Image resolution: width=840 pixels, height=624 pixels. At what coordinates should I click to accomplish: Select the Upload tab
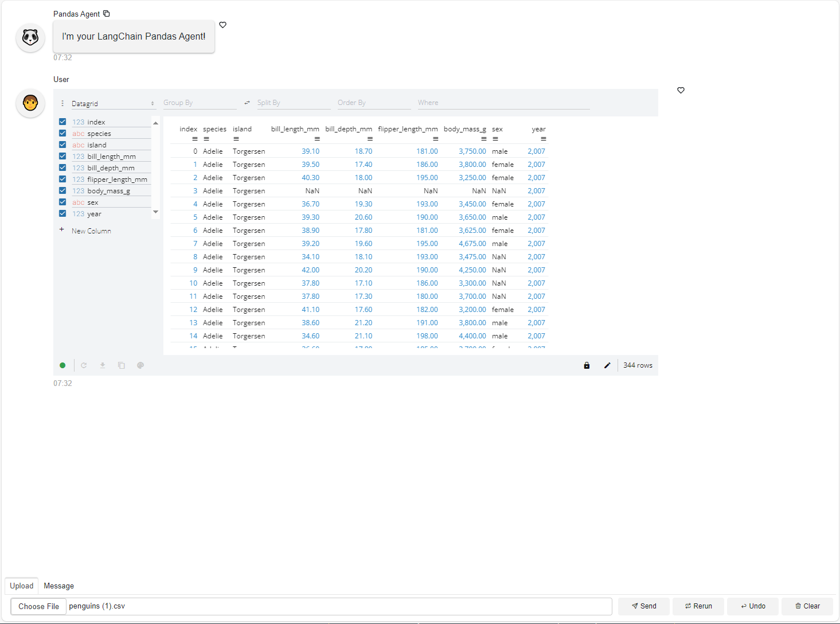21,586
